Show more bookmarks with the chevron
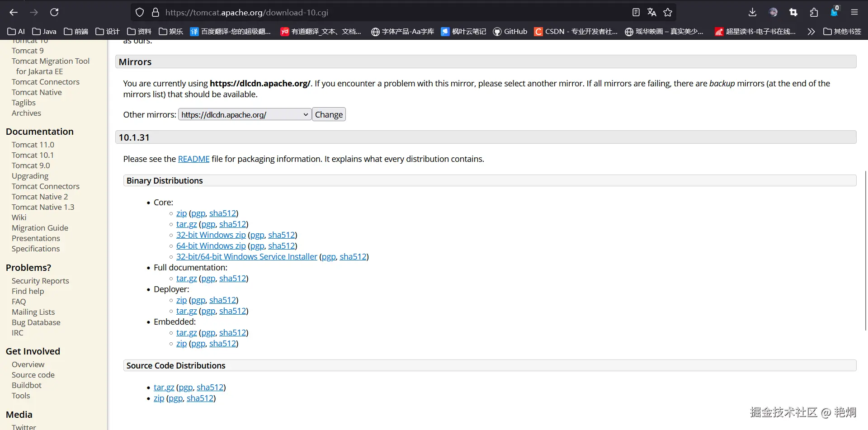The width and height of the screenshot is (868, 430). tap(811, 31)
